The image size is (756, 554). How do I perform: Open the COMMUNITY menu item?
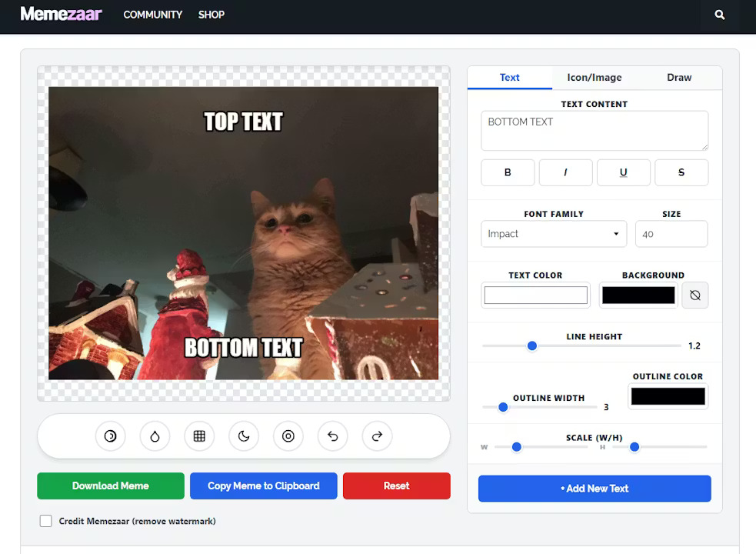(152, 15)
